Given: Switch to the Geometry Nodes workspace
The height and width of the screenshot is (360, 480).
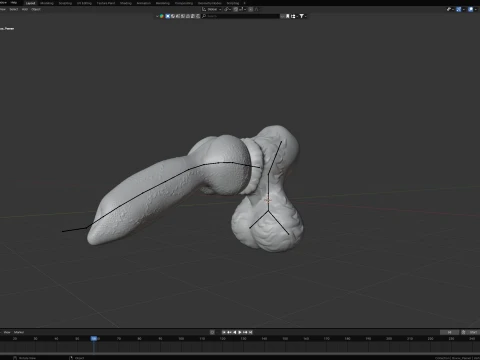Looking at the screenshot, I should (x=210, y=3).
